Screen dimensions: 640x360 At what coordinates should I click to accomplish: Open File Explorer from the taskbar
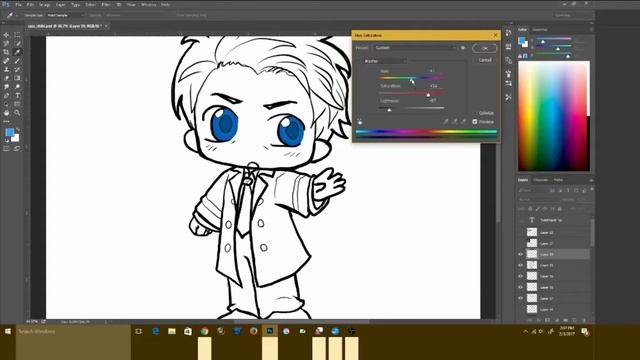tap(171, 331)
